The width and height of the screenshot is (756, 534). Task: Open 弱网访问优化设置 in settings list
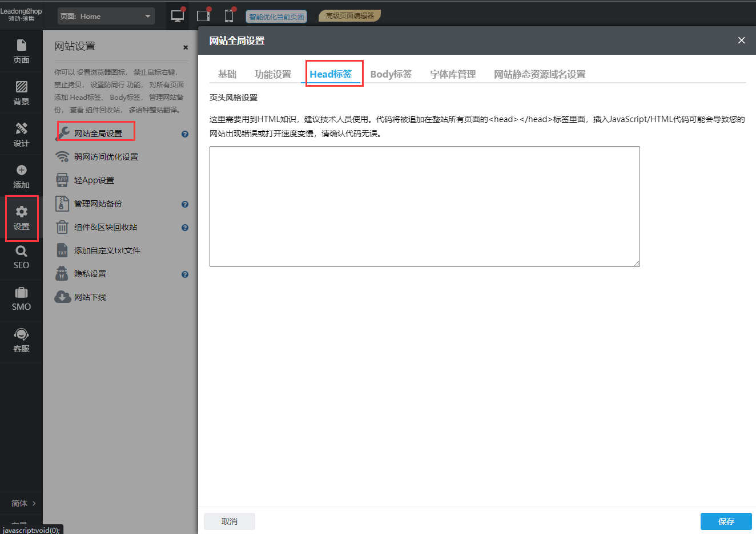(x=106, y=157)
